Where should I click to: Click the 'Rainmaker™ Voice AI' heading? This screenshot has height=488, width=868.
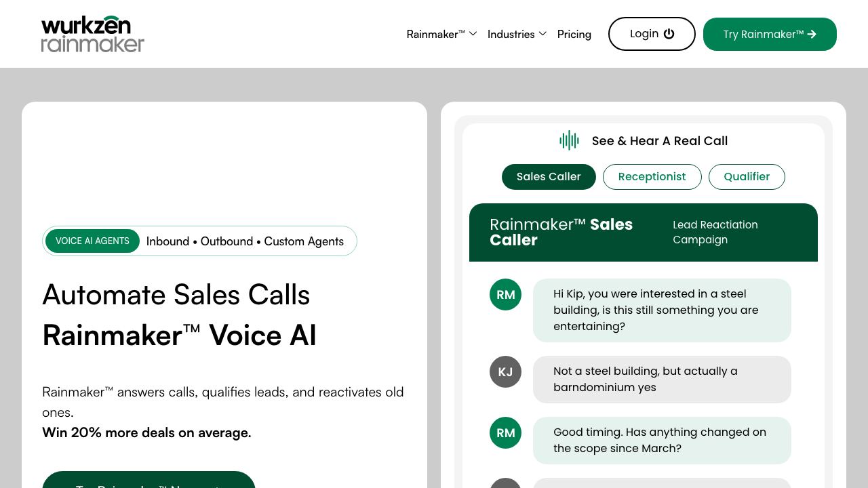(x=179, y=335)
